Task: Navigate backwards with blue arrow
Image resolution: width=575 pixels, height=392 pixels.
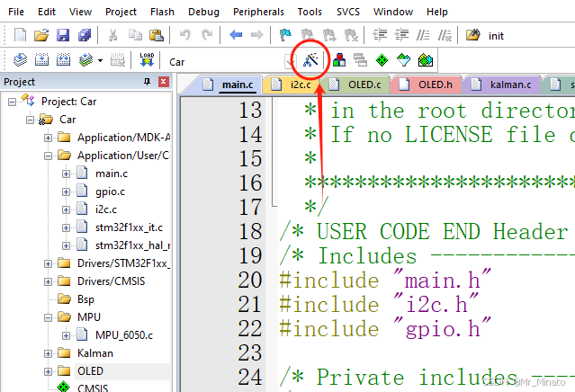Action: 236,35
